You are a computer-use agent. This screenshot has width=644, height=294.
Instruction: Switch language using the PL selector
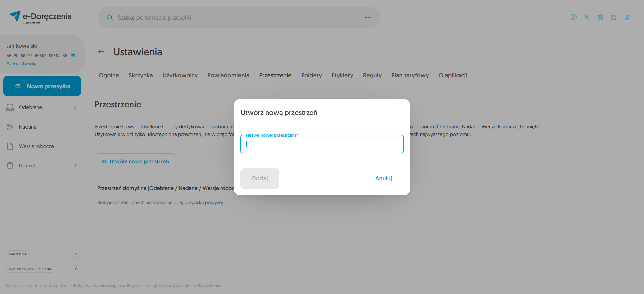(587, 17)
